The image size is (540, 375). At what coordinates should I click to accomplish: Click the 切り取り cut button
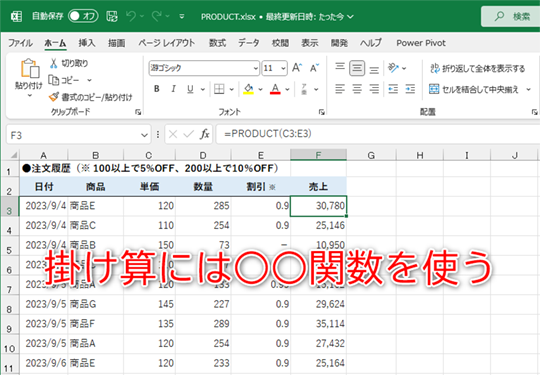coord(69,63)
